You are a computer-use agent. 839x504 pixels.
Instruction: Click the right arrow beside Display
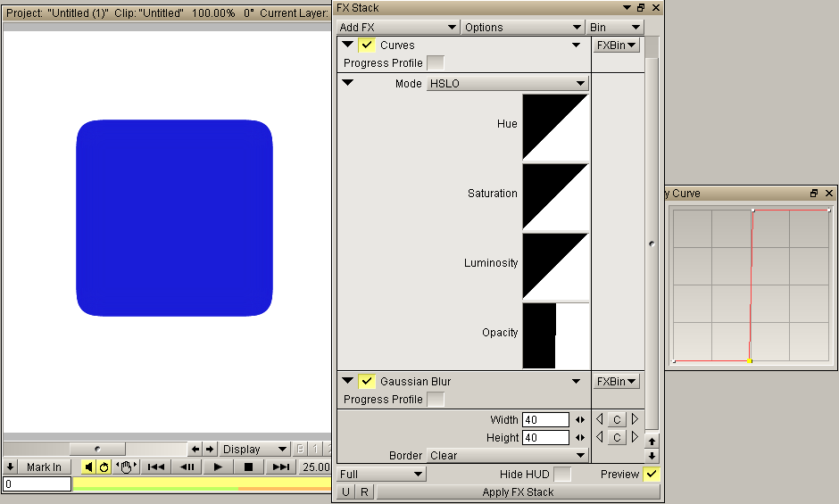[x=210, y=449]
